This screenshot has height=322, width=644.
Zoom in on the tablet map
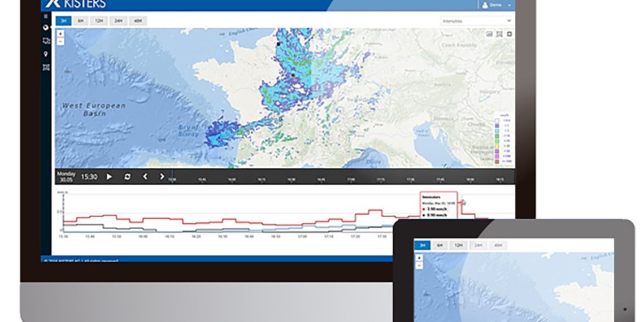coord(419,258)
